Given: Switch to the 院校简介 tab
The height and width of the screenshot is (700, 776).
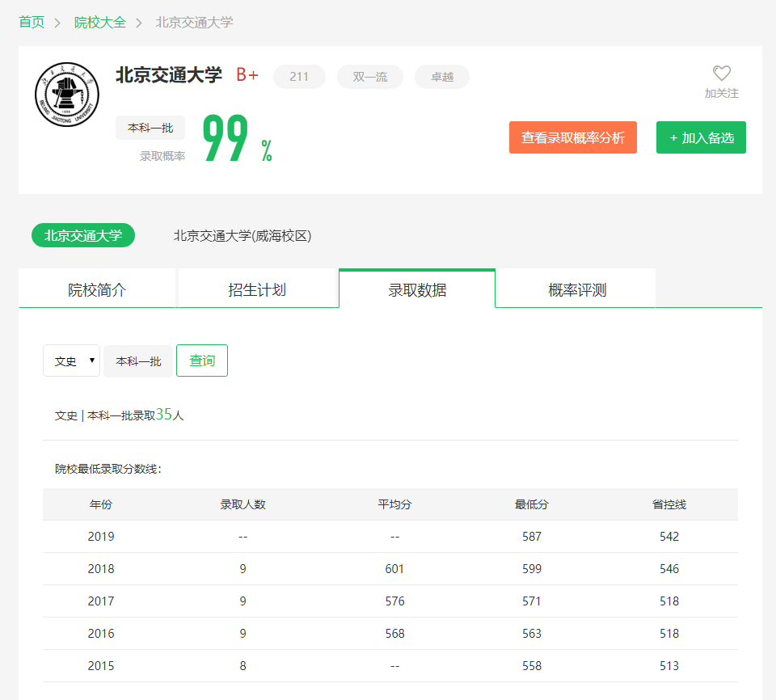Looking at the screenshot, I should click(x=97, y=288).
